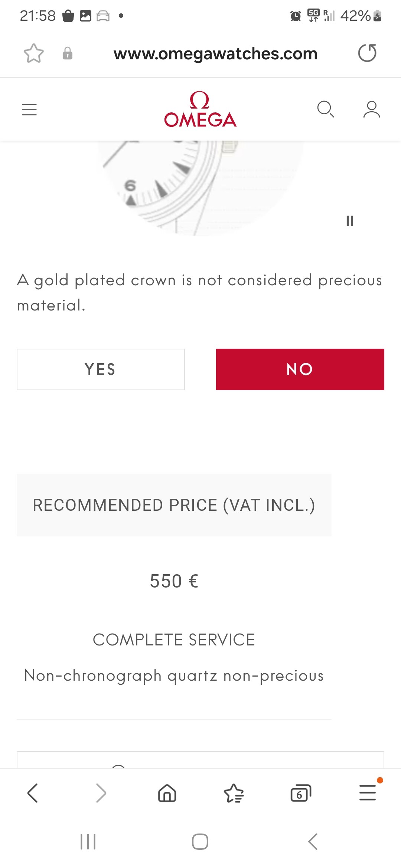Viewport: 401px width, 868px height.
Task: Open the site search magnifier
Action: 326,109
